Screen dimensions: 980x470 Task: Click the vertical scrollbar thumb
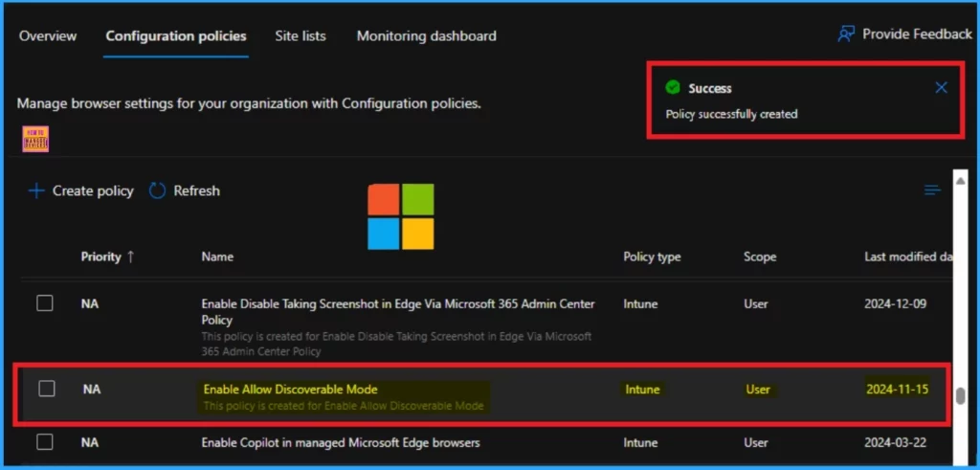(x=961, y=397)
